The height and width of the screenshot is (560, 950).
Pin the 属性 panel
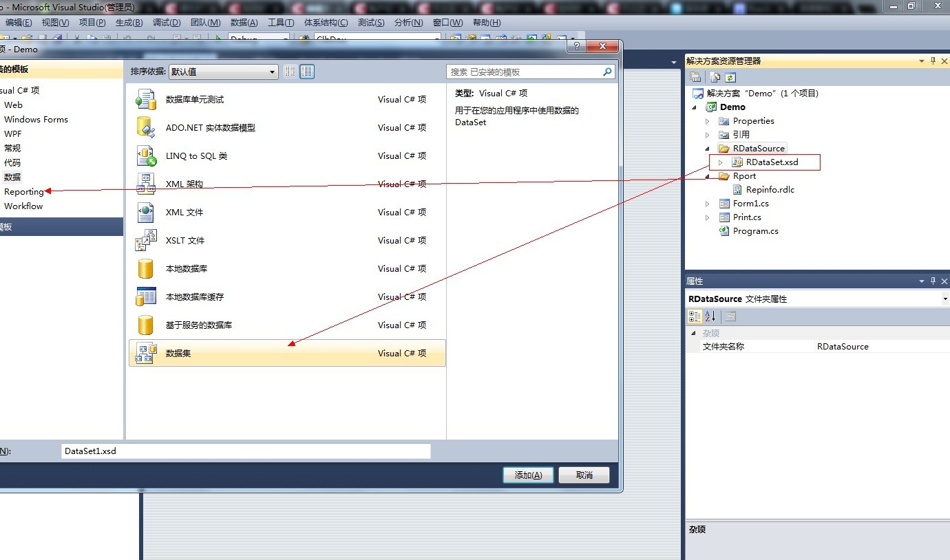(933, 281)
